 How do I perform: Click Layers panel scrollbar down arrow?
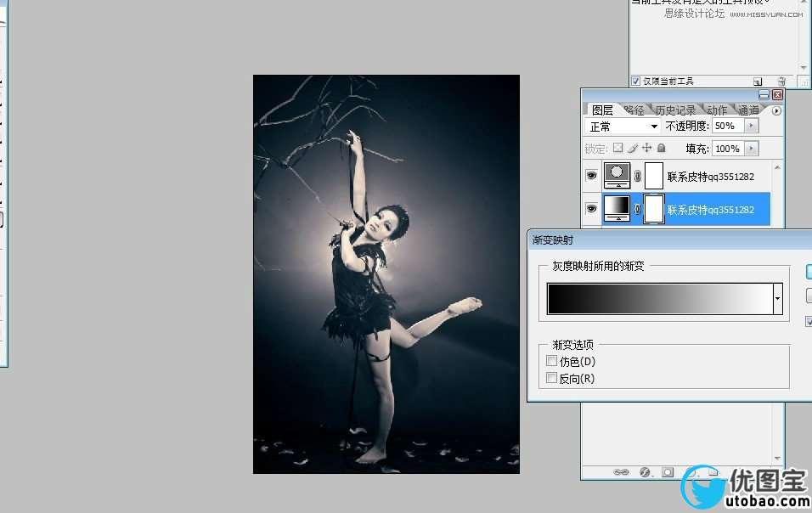click(x=777, y=458)
